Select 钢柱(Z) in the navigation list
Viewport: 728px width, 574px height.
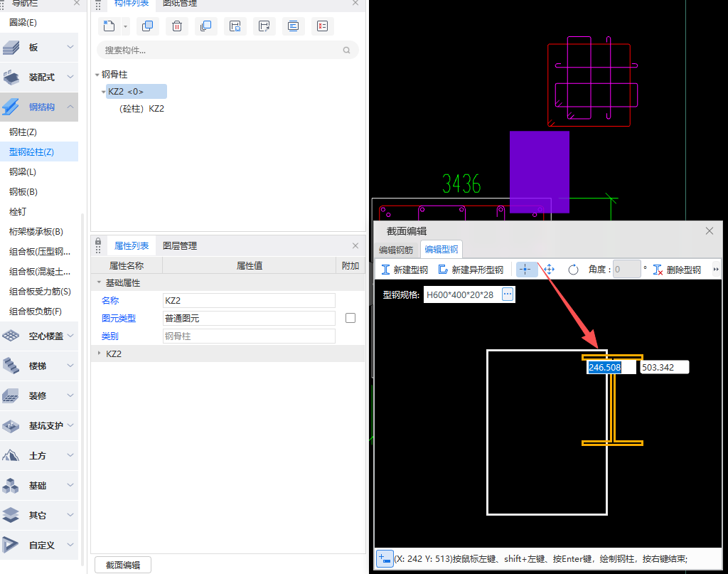[23, 132]
